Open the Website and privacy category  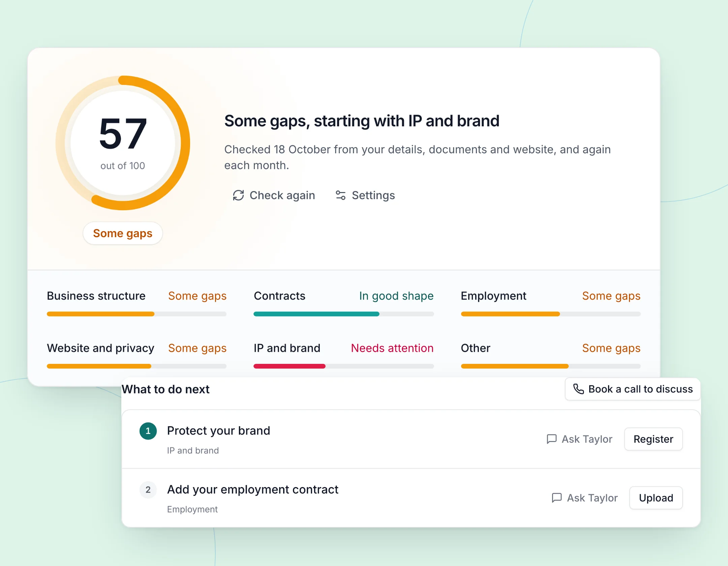pos(136,355)
